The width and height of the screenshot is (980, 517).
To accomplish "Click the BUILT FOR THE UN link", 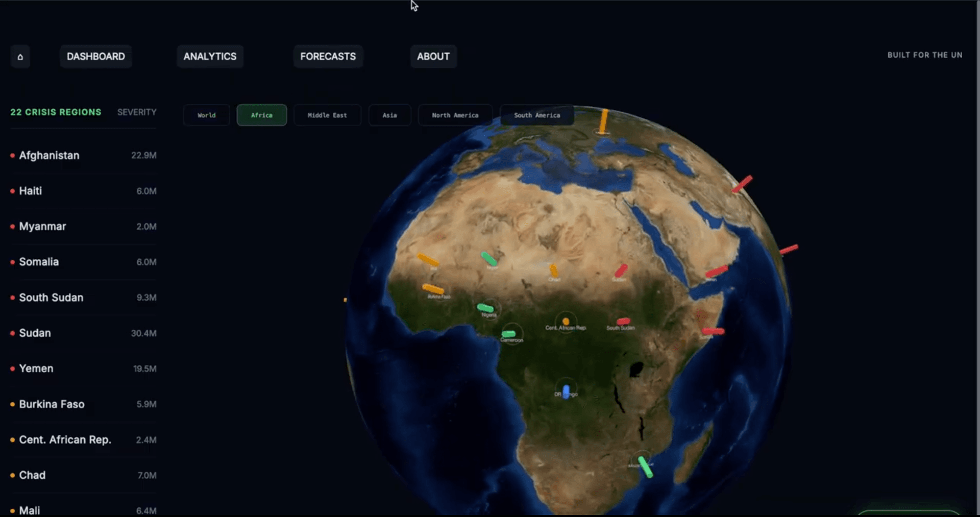I will point(925,55).
